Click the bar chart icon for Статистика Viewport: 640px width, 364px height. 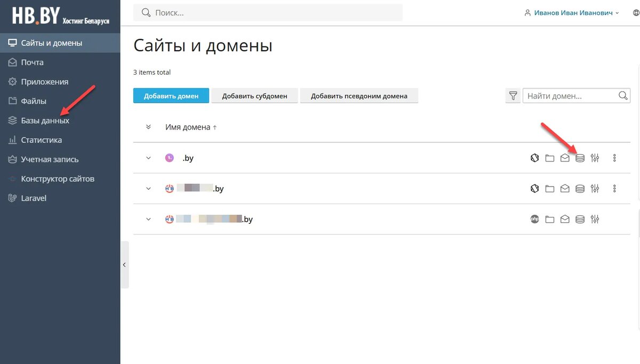13,140
